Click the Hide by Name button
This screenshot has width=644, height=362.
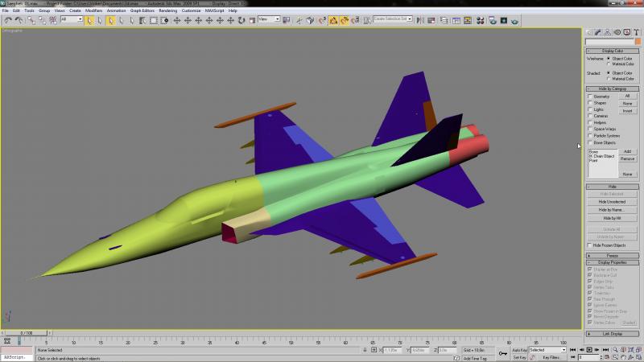coord(612,210)
